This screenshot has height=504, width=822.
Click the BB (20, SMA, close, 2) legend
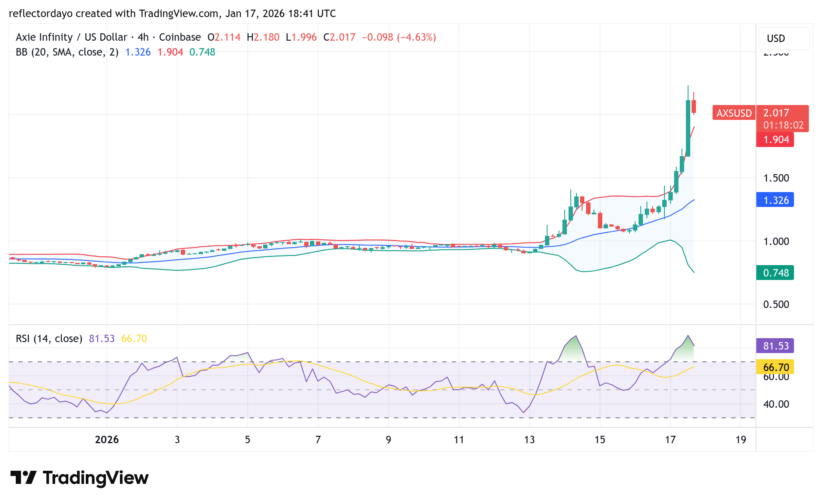pos(67,52)
